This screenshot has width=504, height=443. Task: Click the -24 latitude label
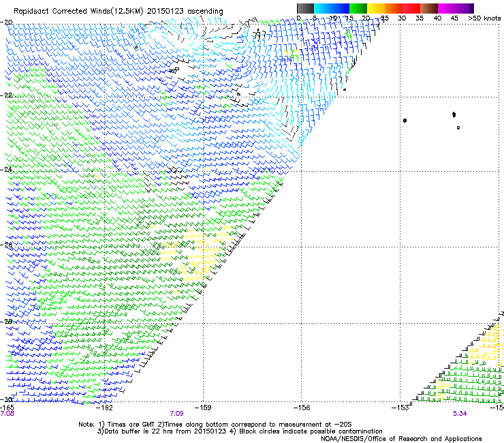click(x=6, y=170)
